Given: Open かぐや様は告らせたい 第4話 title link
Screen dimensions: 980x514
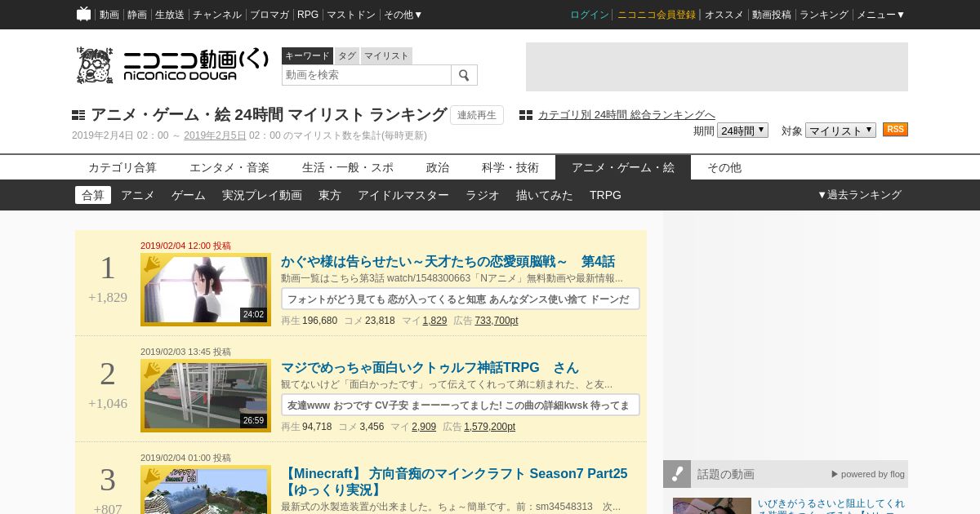Looking at the screenshot, I should pyautogui.click(x=448, y=261).
